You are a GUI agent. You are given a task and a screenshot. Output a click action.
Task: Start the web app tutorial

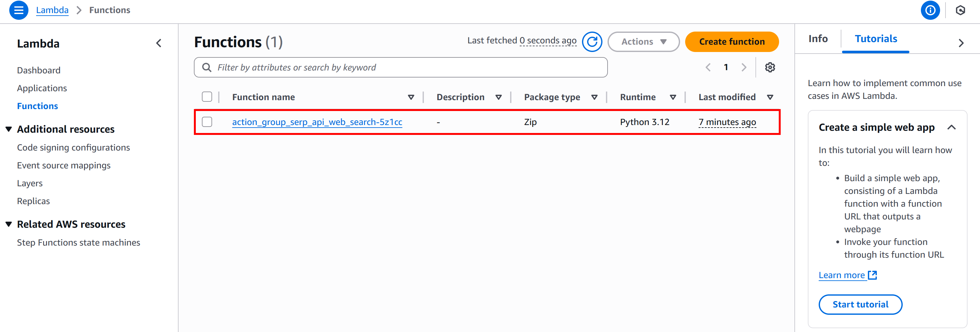860,304
